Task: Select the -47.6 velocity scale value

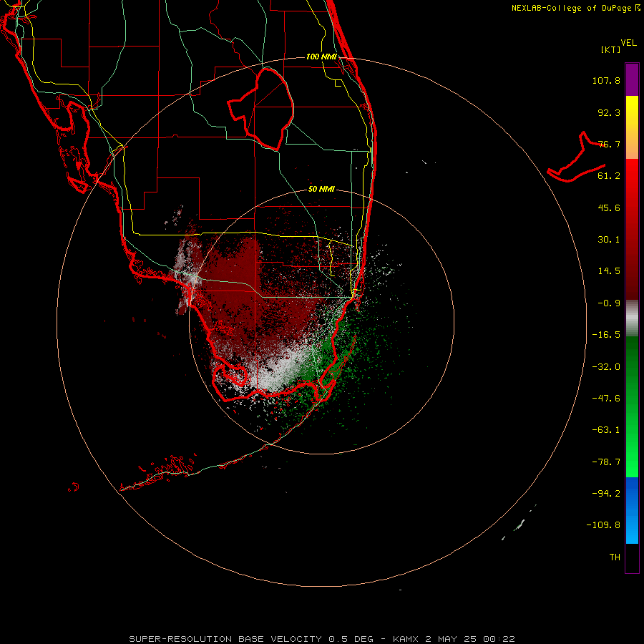Action: 606,399
